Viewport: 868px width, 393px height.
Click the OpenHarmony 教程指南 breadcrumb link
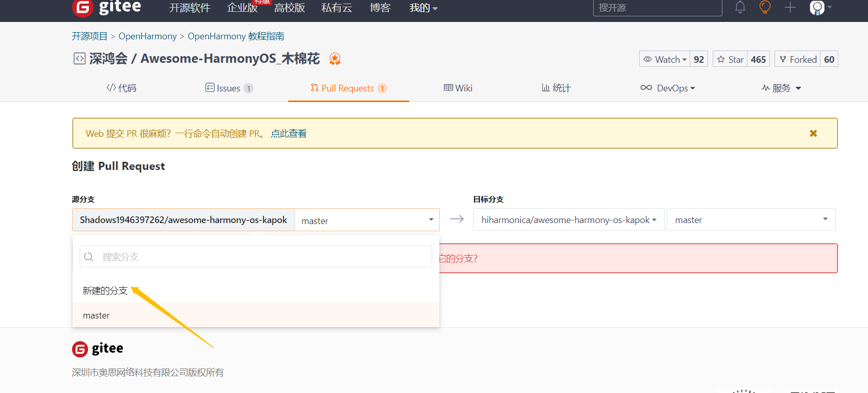[236, 36]
